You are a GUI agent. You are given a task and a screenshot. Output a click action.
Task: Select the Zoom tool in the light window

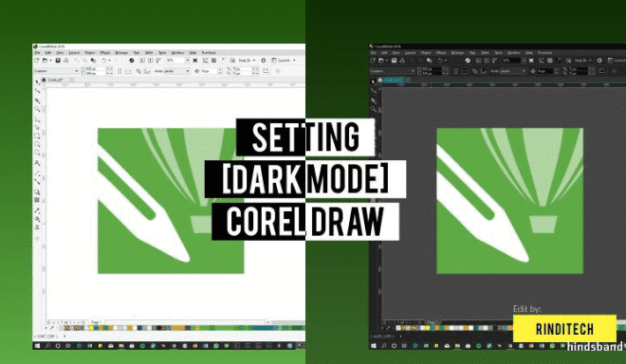click(x=37, y=109)
